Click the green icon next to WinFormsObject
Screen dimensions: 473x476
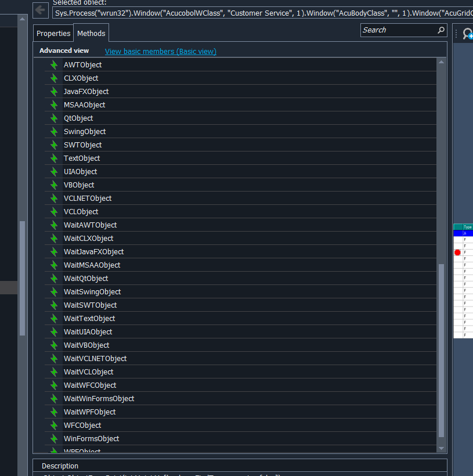pos(54,439)
